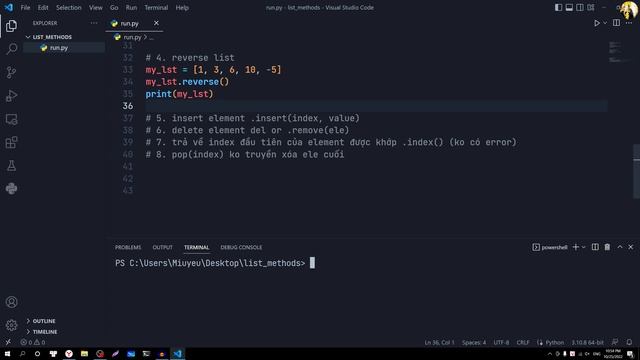Image resolution: width=640 pixels, height=360 pixels.
Task: Switch to the PROBLEMS tab
Action: (x=128, y=247)
